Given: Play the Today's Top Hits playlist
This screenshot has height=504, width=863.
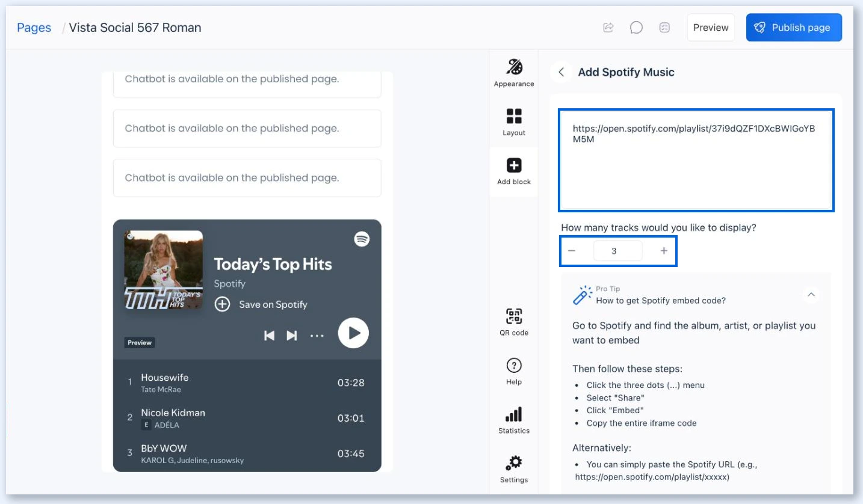Looking at the screenshot, I should [353, 333].
